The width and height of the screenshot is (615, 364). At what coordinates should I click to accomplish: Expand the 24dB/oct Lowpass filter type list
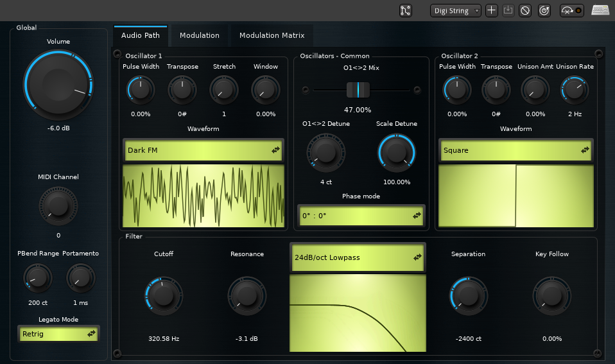coord(358,257)
